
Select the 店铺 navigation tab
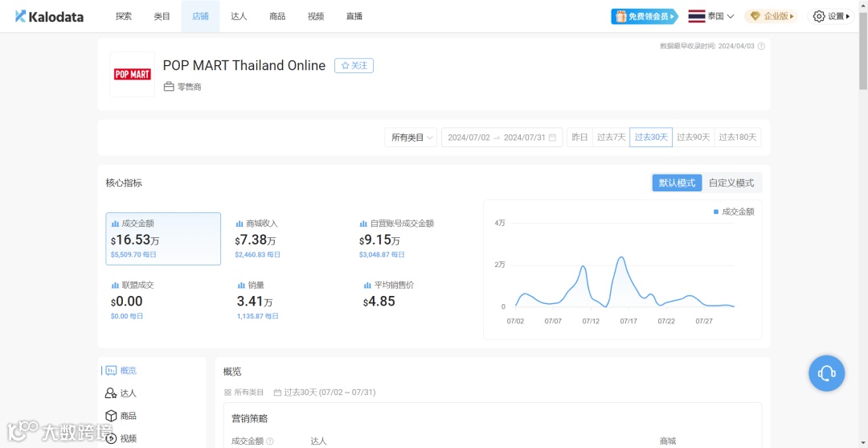[200, 17]
